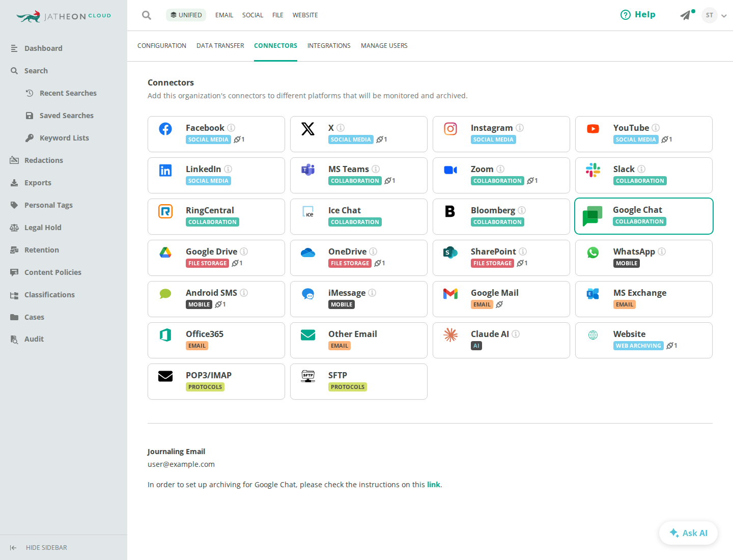The width and height of the screenshot is (733, 560).
Task: Hide the sidebar
Action: (39, 548)
